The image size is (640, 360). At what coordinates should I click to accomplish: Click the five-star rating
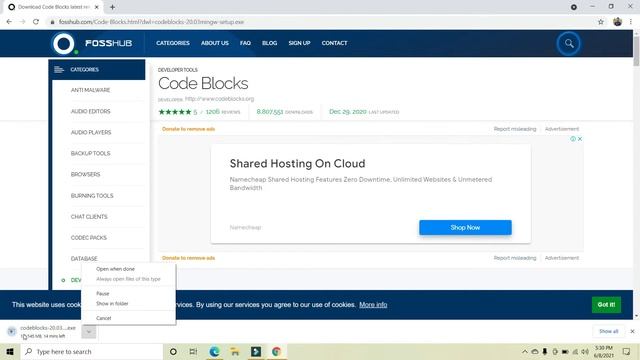pos(175,112)
